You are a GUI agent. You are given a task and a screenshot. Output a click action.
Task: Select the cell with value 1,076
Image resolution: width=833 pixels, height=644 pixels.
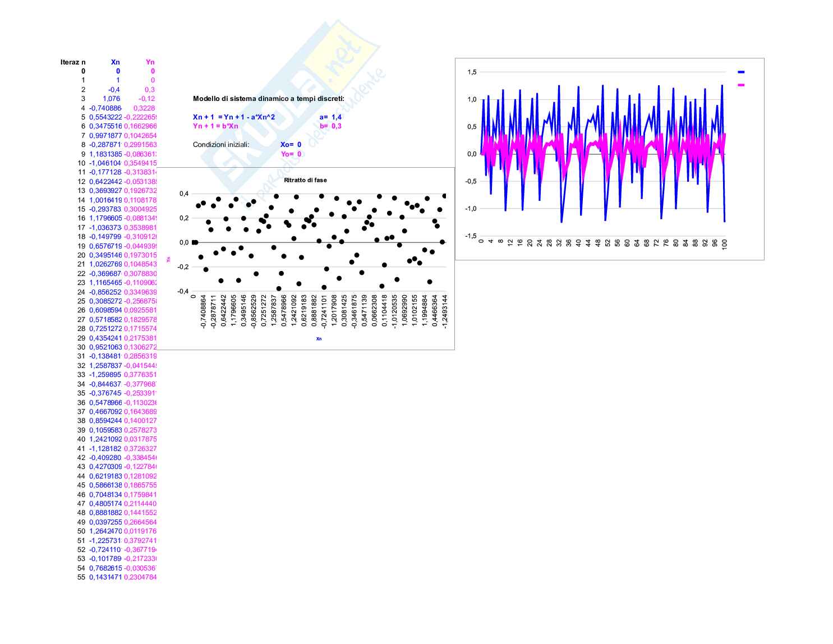pyautogui.click(x=111, y=99)
